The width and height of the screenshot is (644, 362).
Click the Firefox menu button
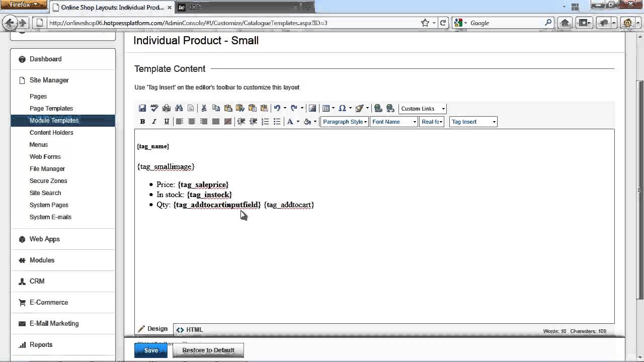click(x=24, y=5)
